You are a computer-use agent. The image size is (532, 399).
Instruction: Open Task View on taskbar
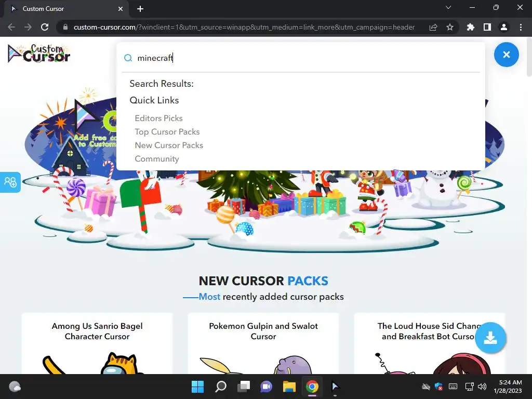(x=244, y=387)
